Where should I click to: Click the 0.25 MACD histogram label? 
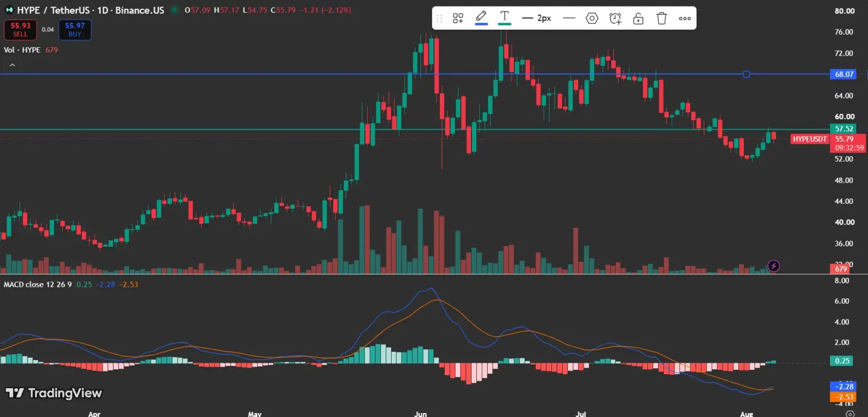click(x=842, y=361)
